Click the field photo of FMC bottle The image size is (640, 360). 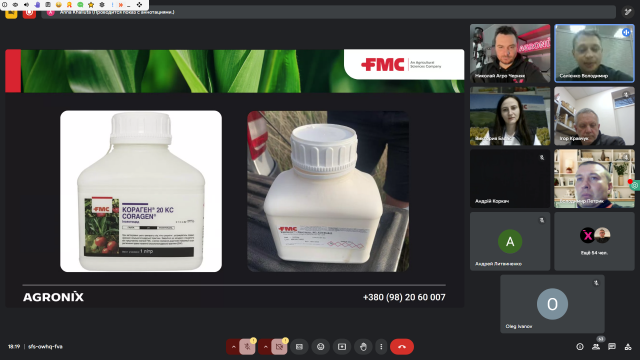[x=328, y=191]
